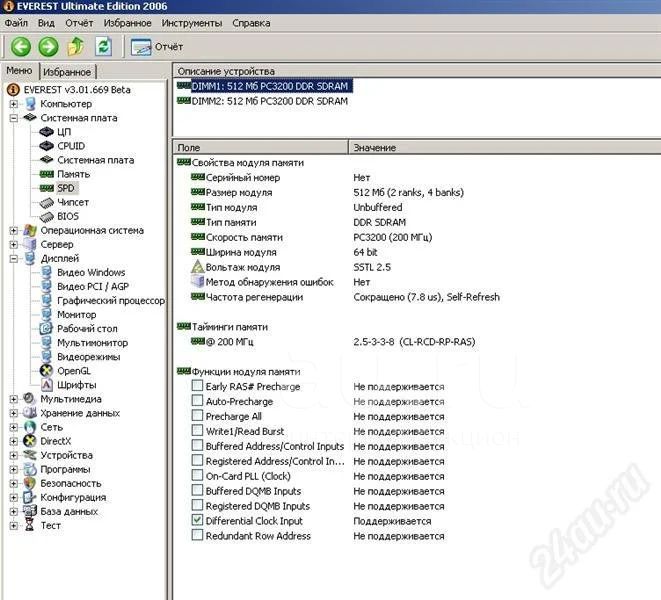Screen dimensions: 661x600
Task: Expand the Сервер tree node
Action: point(13,245)
